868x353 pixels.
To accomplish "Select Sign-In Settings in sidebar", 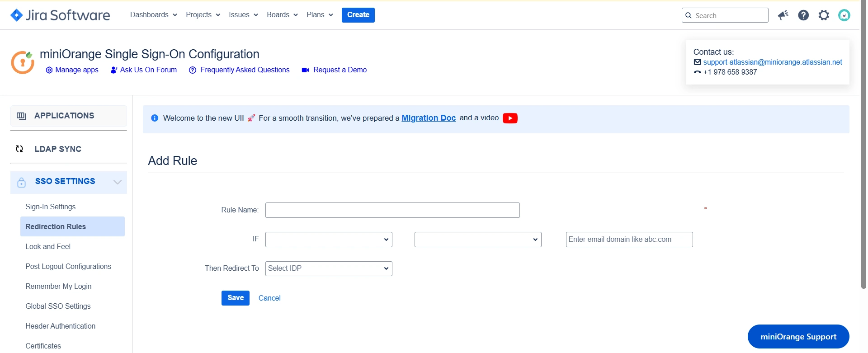I will (51, 207).
